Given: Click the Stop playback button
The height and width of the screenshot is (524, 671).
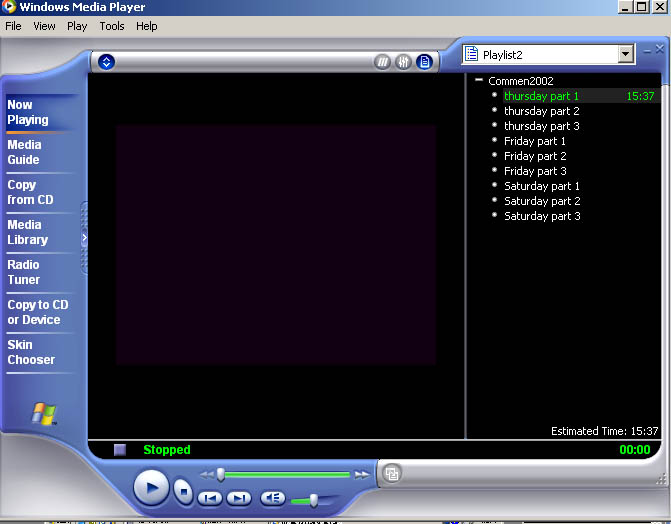Looking at the screenshot, I should click(x=183, y=491).
